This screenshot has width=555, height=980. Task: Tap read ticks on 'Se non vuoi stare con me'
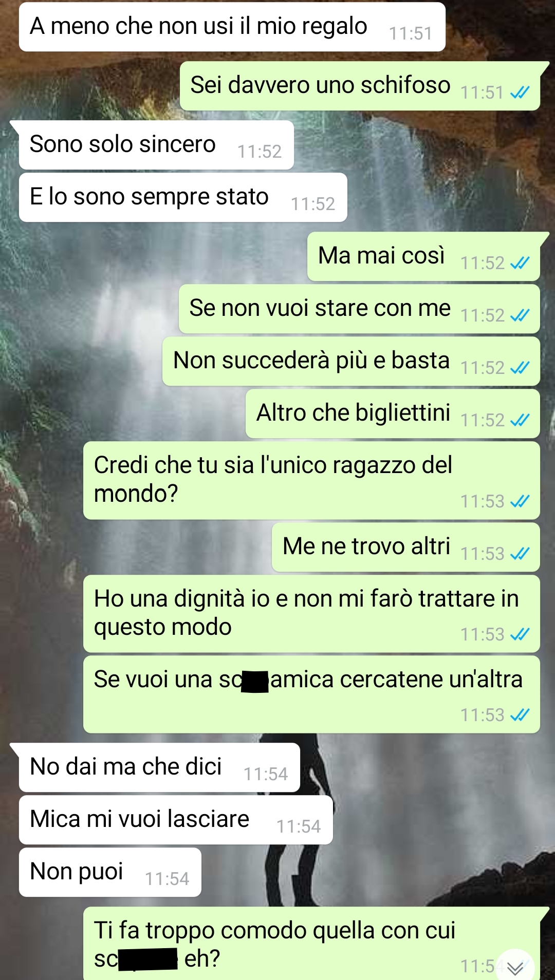[x=520, y=315]
